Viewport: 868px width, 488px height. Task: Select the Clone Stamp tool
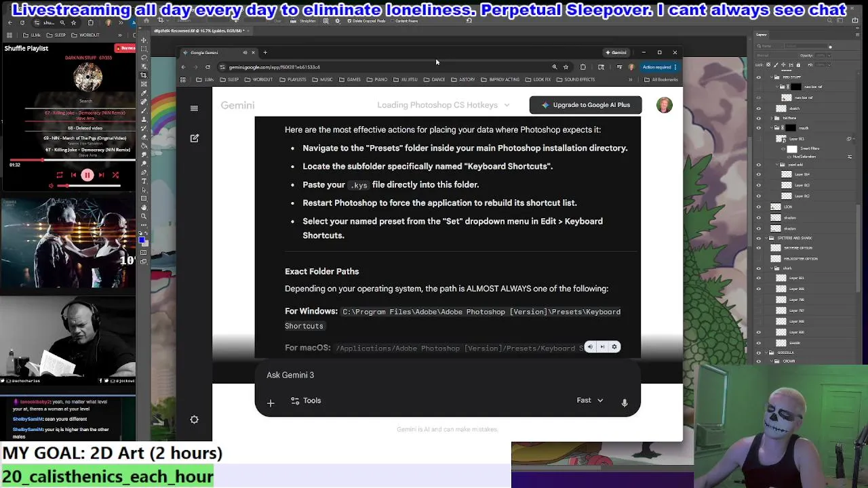[x=144, y=119]
